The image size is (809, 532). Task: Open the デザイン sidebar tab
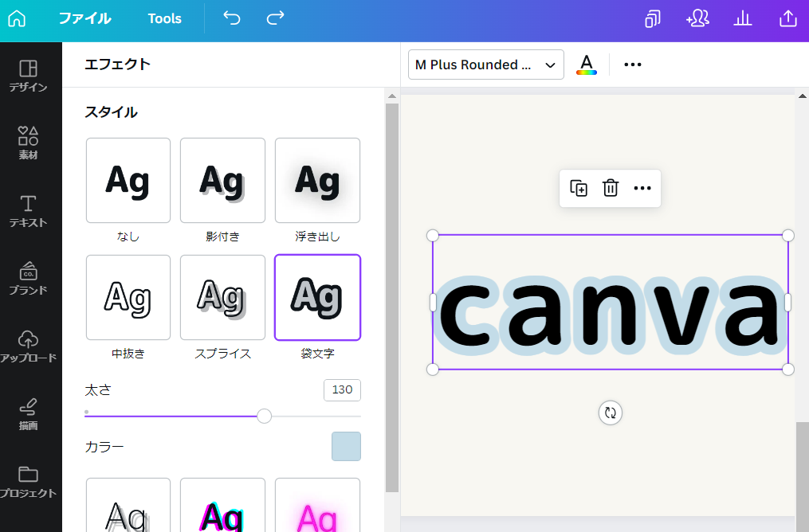click(29, 76)
